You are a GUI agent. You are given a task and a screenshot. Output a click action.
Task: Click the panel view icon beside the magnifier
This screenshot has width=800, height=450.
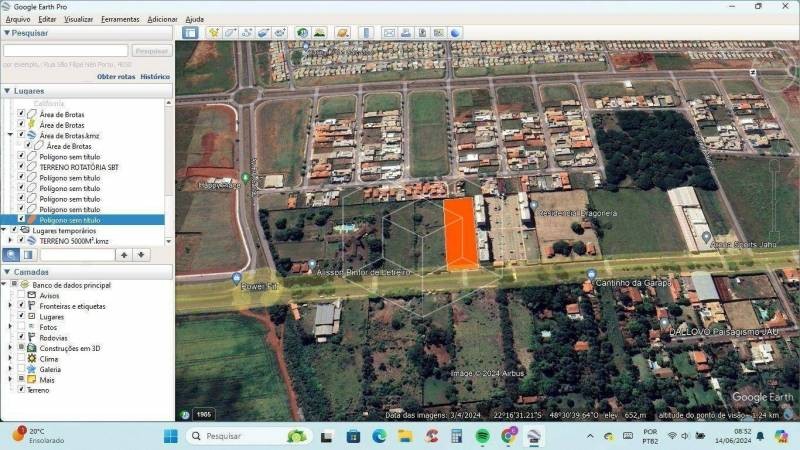(x=28, y=255)
